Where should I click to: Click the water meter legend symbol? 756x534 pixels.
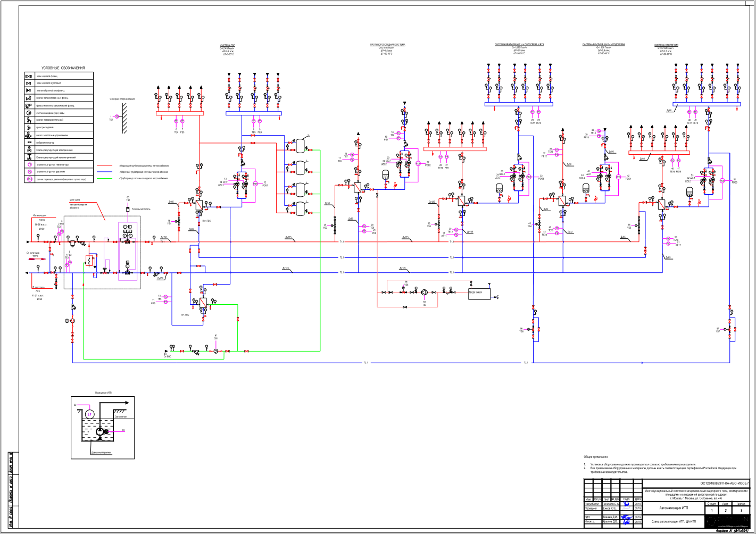point(28,113)
